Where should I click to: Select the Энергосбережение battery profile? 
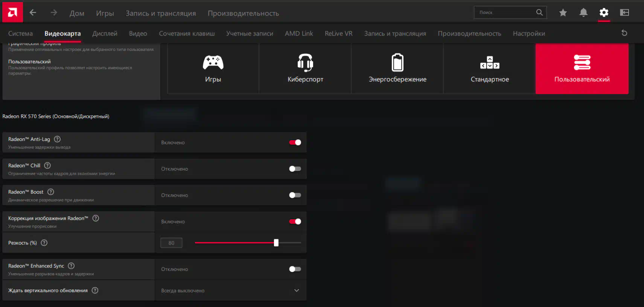[x=397, y=69]
